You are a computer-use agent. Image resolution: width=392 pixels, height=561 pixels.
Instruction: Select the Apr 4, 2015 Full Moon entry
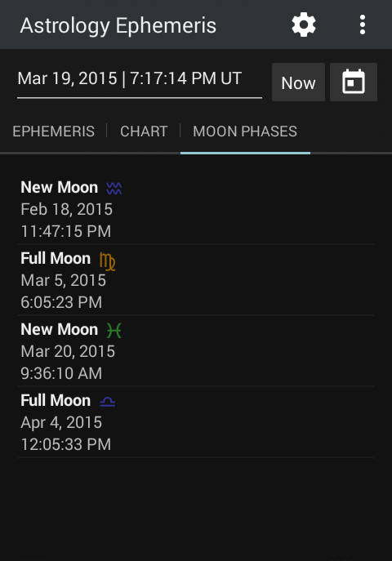click(x=196, y=422)
